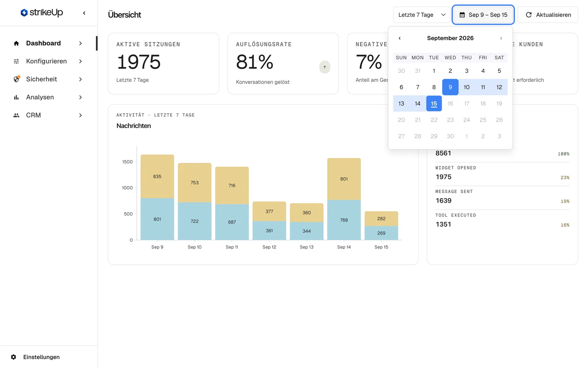Select September 15 in the calendar

point(434,103)
